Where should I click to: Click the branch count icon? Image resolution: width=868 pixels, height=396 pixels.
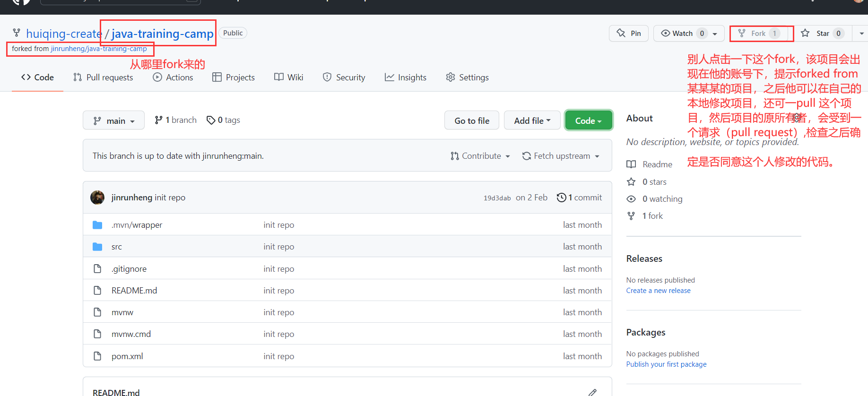pyautogui.click(x=158, y=121)
